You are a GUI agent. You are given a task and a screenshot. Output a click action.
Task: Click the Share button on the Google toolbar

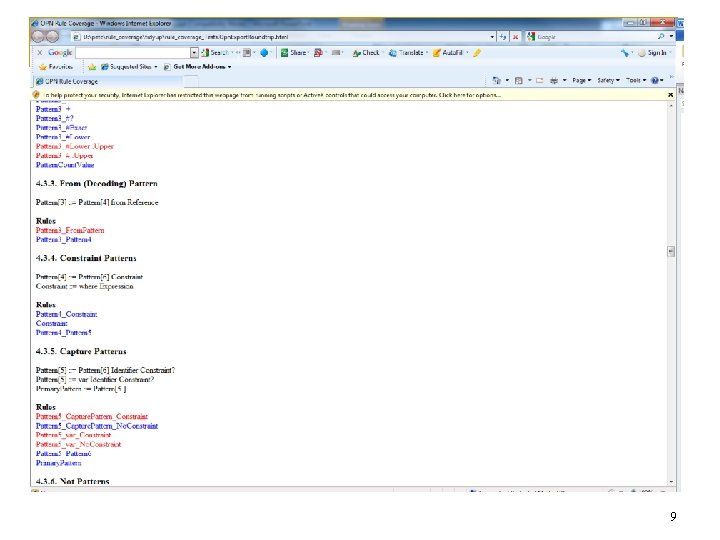click(294, 53)
